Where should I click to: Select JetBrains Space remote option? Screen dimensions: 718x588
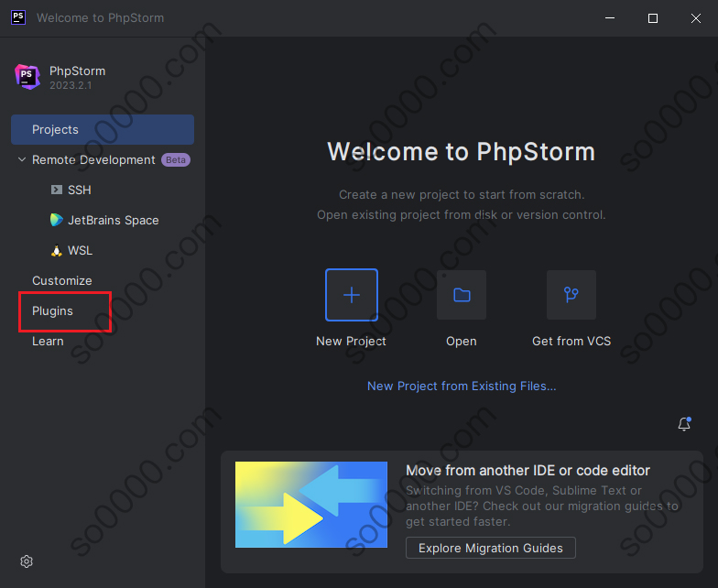tap(103, 220)
